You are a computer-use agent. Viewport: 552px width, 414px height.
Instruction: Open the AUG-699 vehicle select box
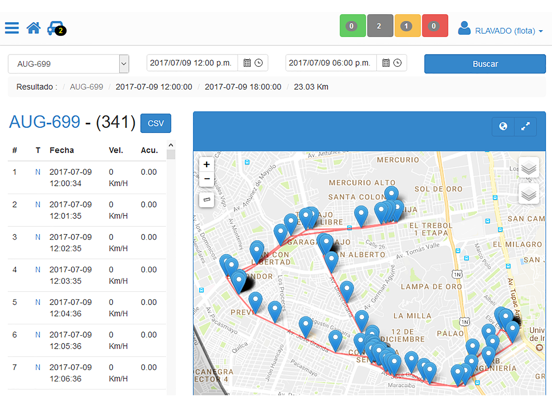point(69,64)
